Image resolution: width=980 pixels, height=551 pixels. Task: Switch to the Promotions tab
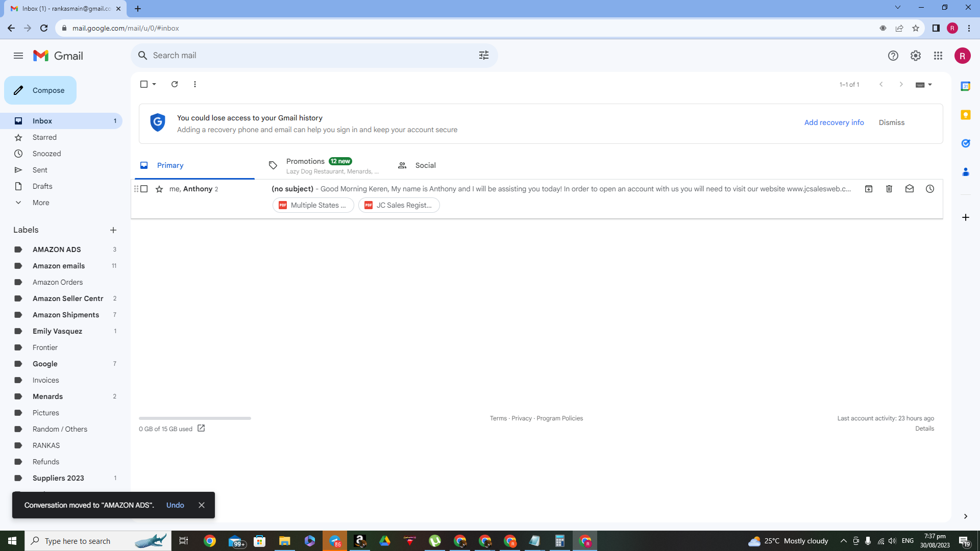point(324,165)
